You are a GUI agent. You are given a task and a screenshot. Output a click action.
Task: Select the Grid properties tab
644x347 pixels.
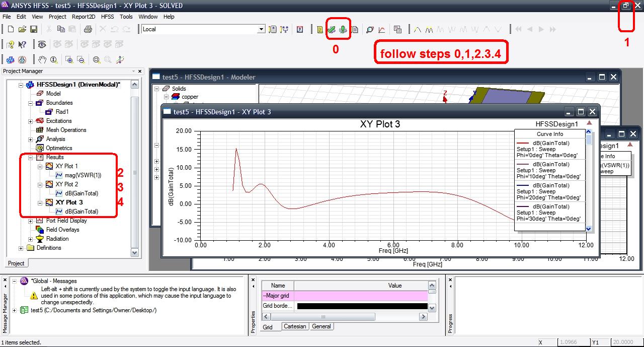(x=268, y=327)
